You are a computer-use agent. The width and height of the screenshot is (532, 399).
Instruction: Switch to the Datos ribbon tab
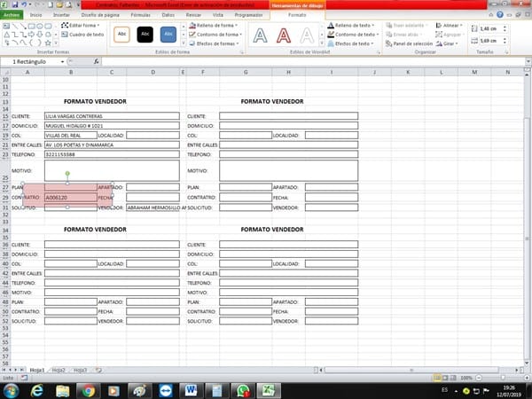pyautogui.click(x=168, y=15)
